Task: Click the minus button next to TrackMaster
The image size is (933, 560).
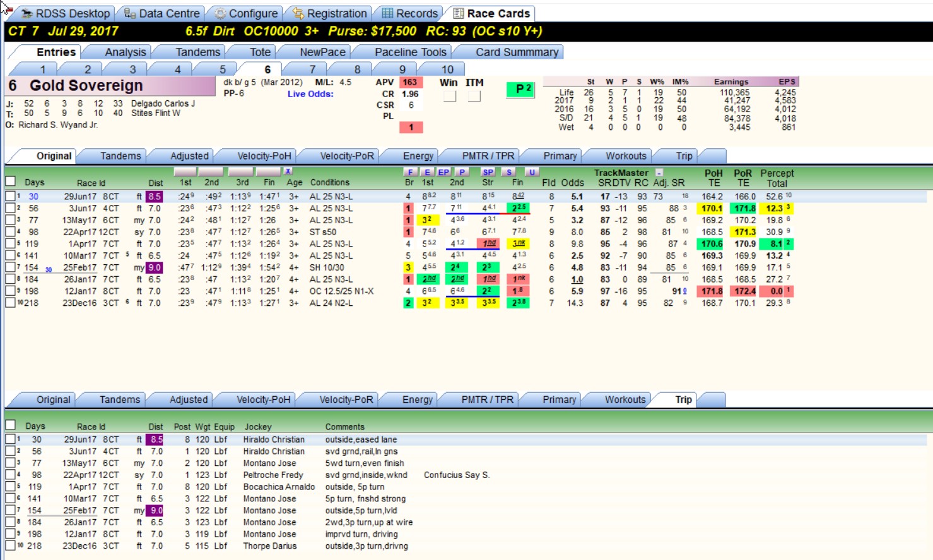Action: tap(659, 172)
